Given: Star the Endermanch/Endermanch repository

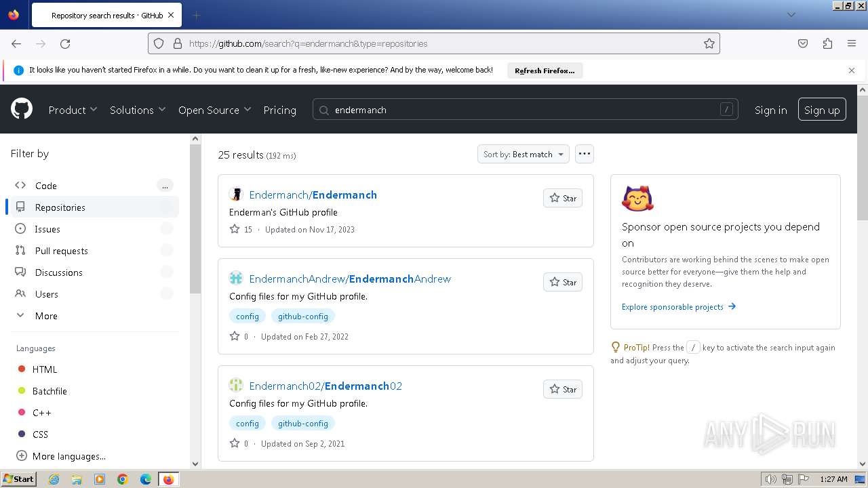Looking at the screenshot, I should point(563,198).
